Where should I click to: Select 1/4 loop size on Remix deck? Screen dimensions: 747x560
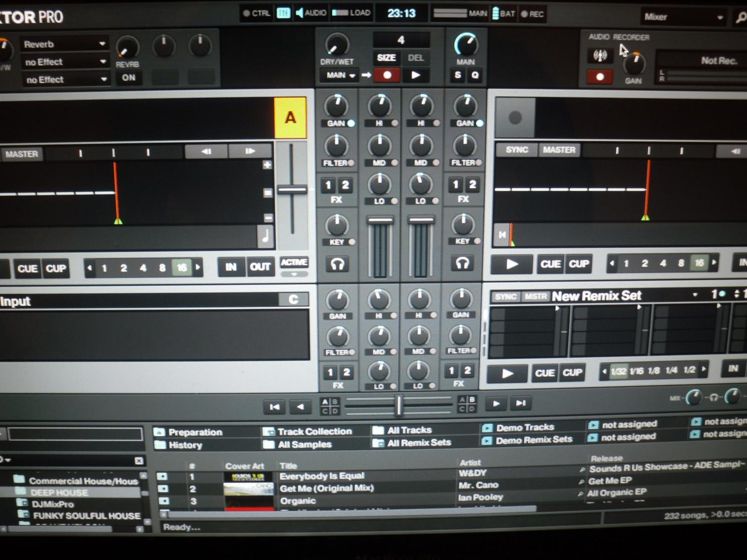tap(671, 370)
